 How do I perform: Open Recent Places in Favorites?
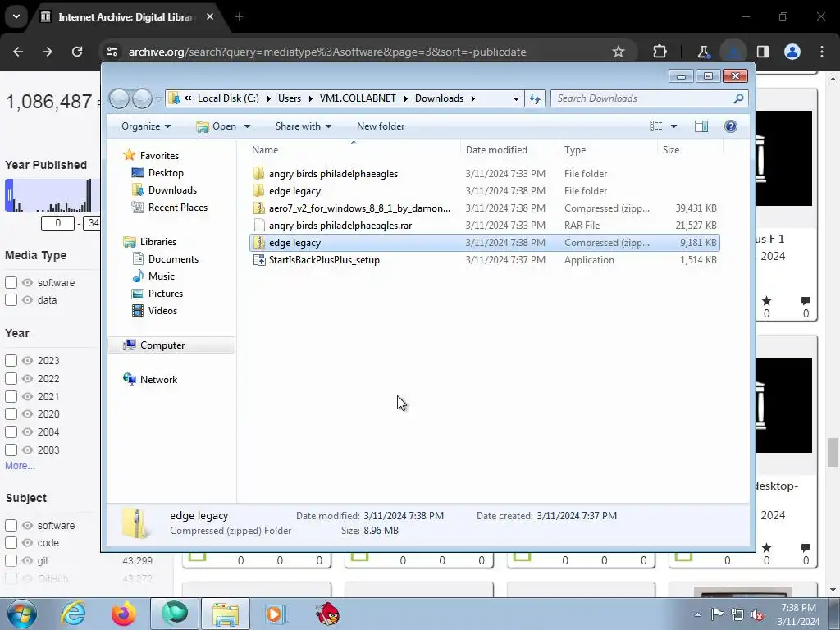tap(177, 208)
